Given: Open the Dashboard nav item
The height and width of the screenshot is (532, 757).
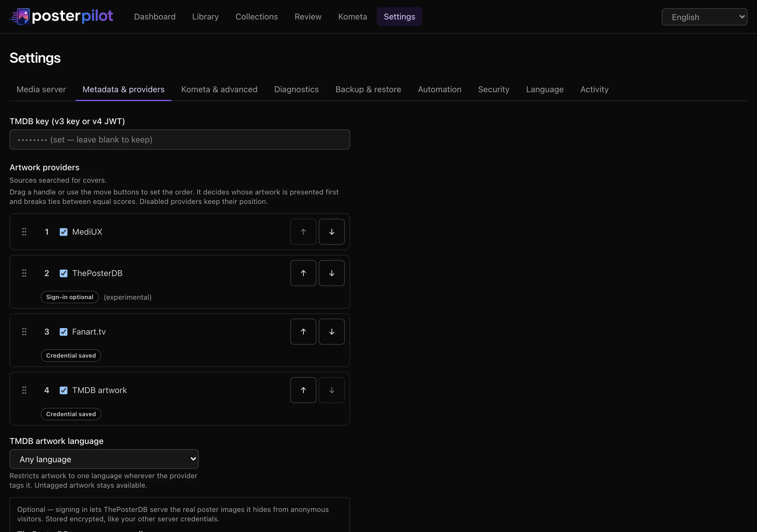Looking at the screenshot, I should [155, 17].
